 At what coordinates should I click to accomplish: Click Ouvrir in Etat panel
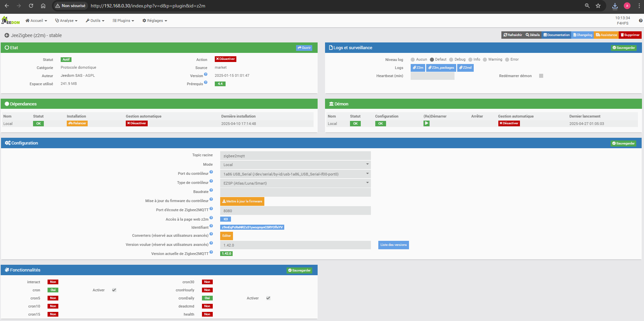tap(304, 48)
